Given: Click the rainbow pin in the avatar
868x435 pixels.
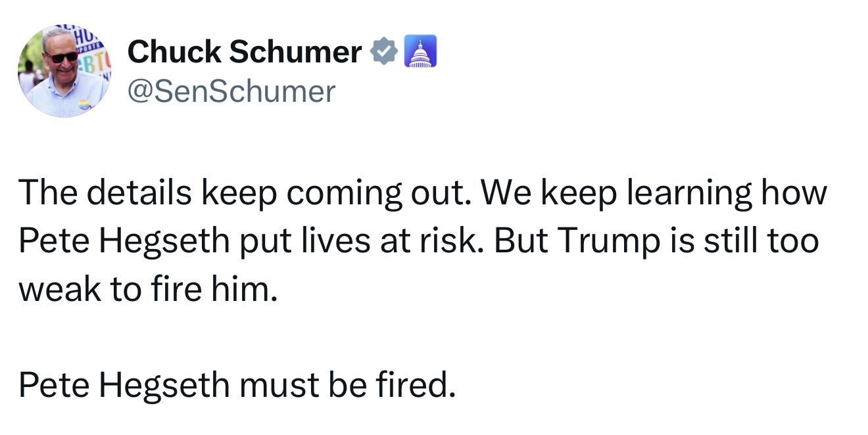Looking at the screenshot, I should 84,104.
